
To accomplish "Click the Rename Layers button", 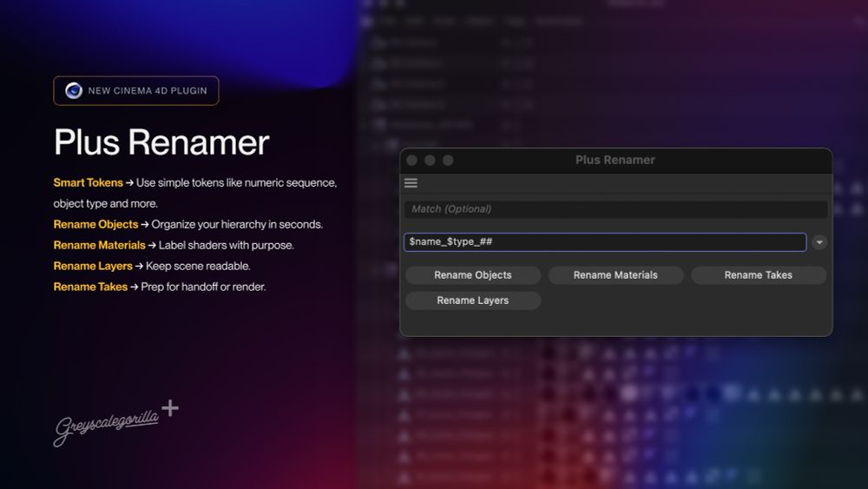I will pos(473,301).
